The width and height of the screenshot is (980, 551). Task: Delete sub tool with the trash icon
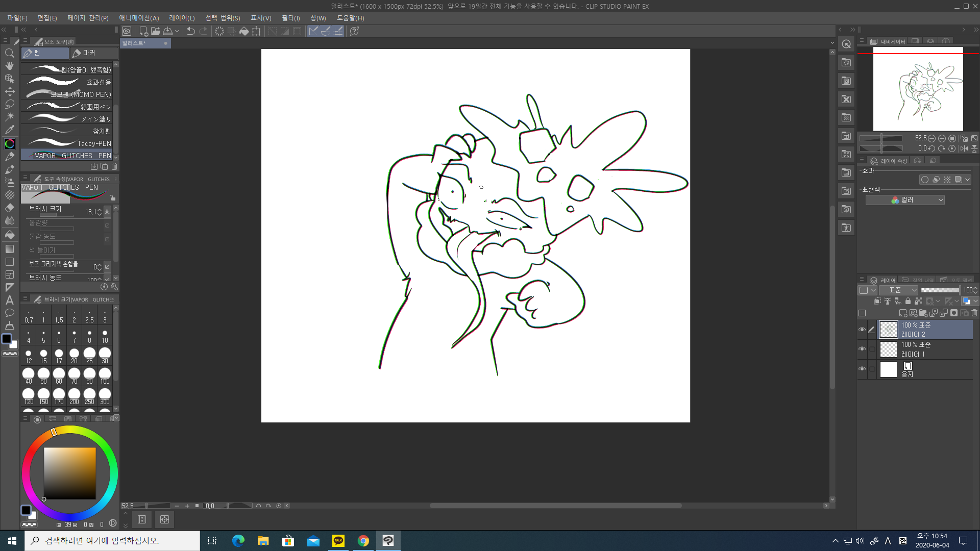pos(114,167)
